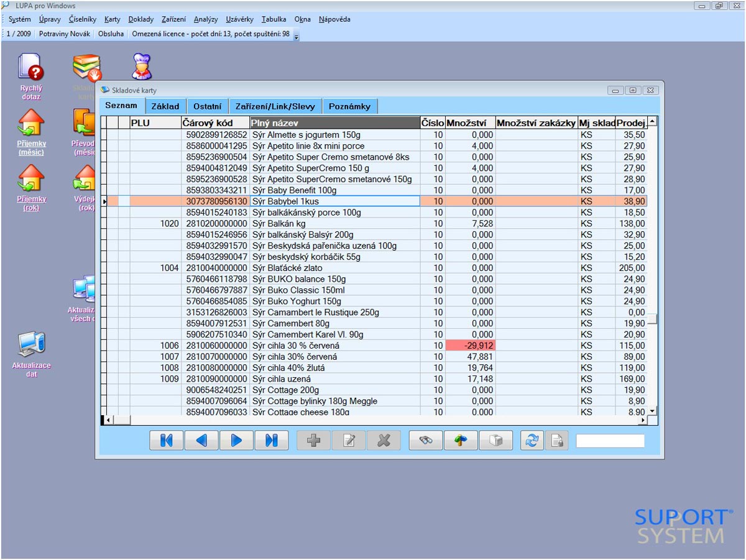Click the price 205,00 cell
746x560 pixels.
[x=632, y=268]
